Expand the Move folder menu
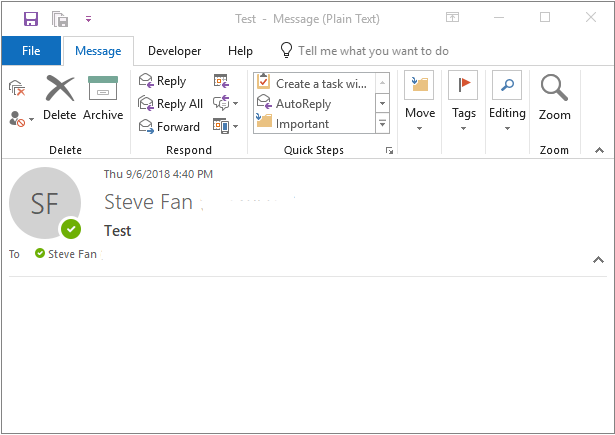Screen dimensions: 615x435 tap(420, 101)
